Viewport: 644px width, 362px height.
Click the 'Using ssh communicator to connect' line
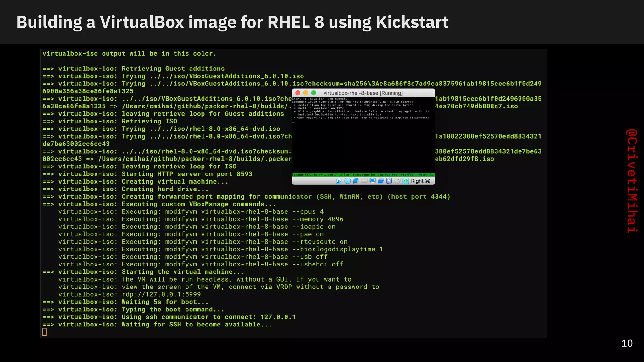(x=169, y=317)
